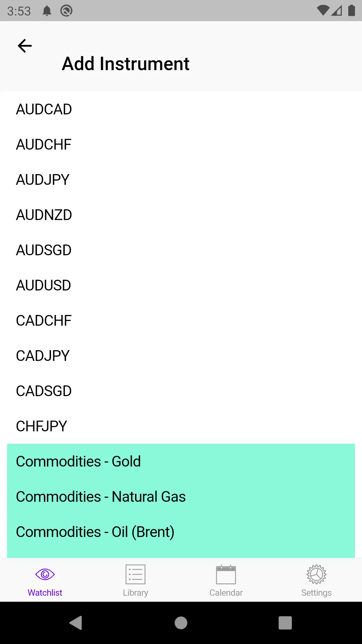
Task: Tap the back arrow icon
Action: coord(24,46)
